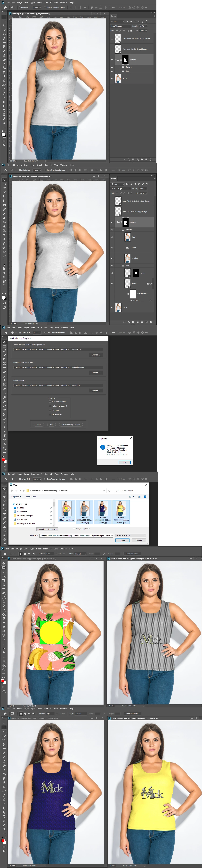The width and height of the screenshot is (202, 868).
Task: Select Lasso tool beside Batch MockUp Templates dialog
Action: point(4,350)
